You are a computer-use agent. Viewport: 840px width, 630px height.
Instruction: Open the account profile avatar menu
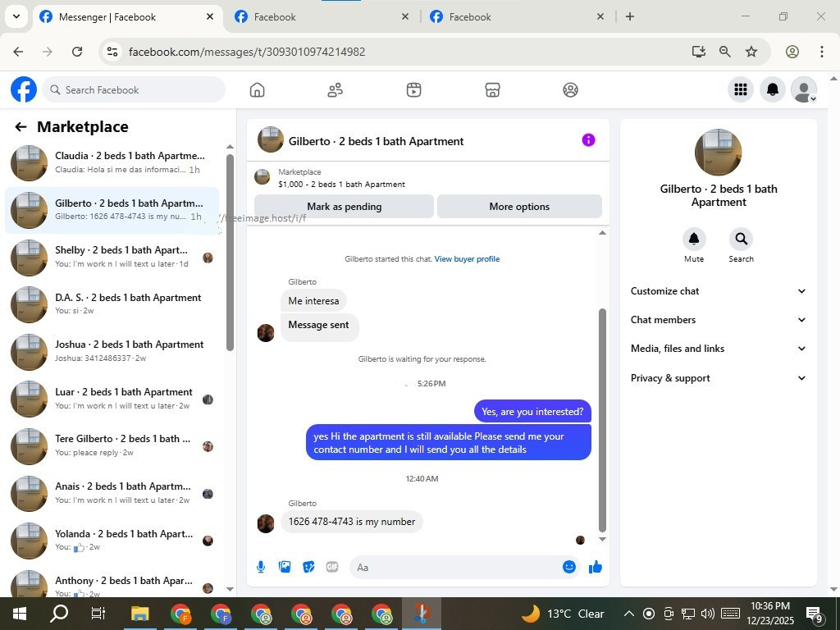[804, 89]
